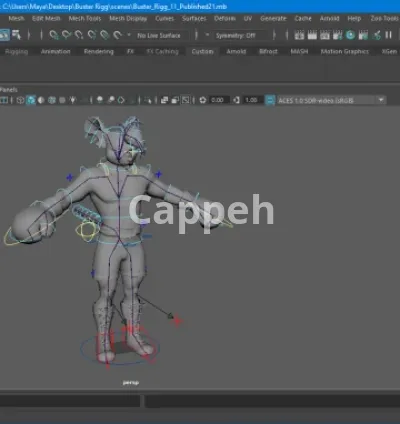Toggle Snap to points icon
Screen dimensions: 400x424
click(79, 35)
